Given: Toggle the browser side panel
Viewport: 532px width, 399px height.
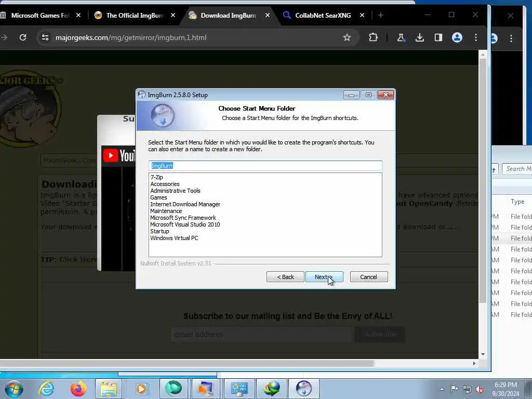Looking at the screenshot, I should click(438, 37).
